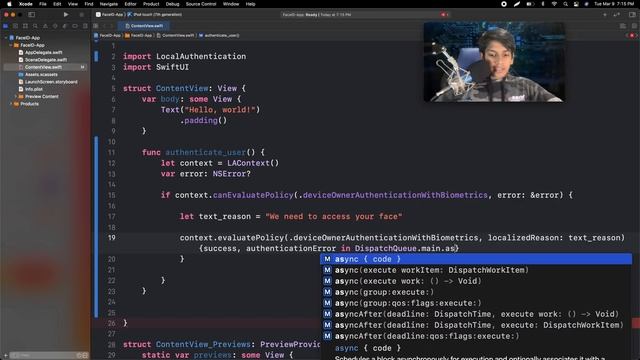Toggle the navigator sidebar visibility
The image size is (640, 360).
click(31, 15)
